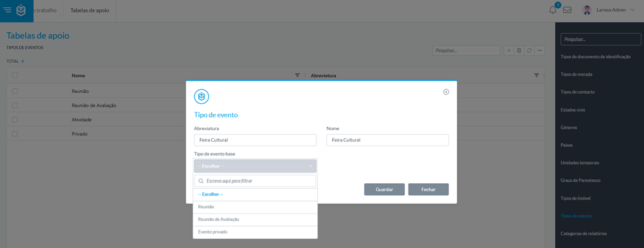Open filter icon for Abreviatura column
644x248 pixels.
point(536,75)
